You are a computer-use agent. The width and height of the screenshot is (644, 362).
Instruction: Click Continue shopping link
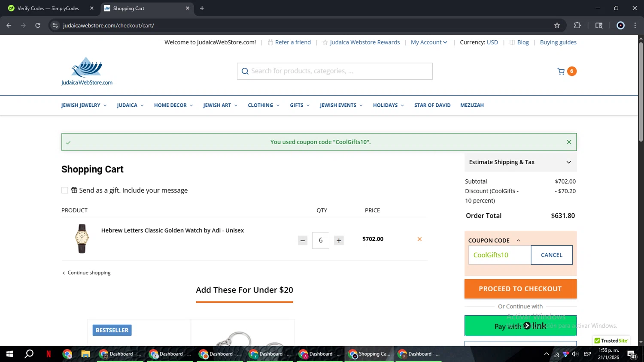pyautogui.click(x=87, y=273)
